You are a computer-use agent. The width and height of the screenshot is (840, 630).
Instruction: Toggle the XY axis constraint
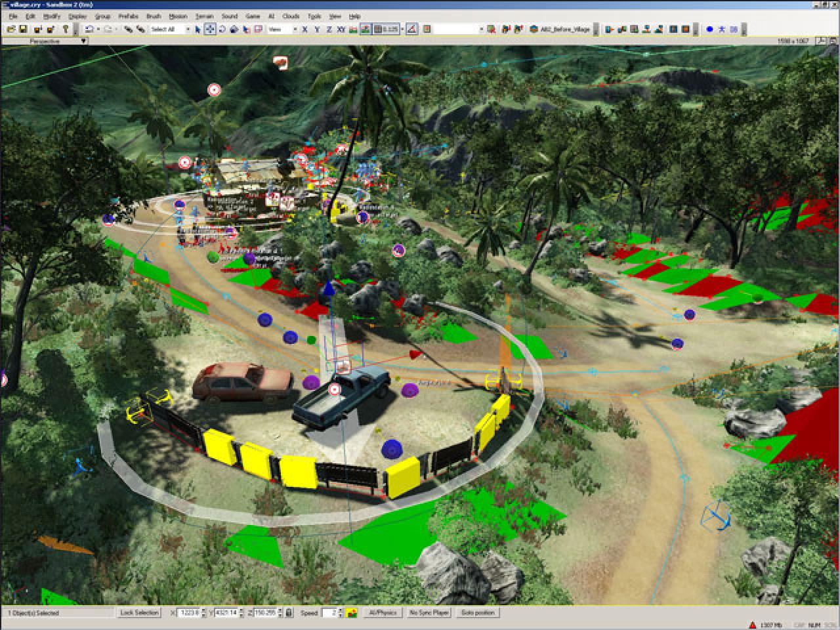(341, 29)
